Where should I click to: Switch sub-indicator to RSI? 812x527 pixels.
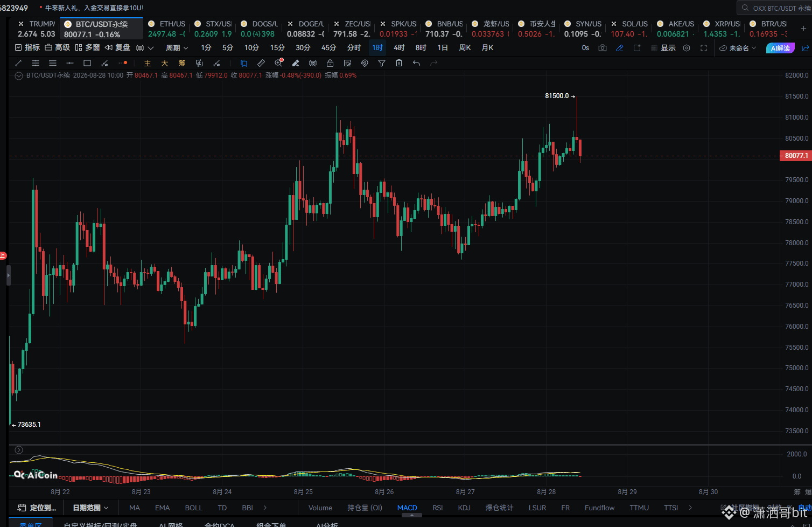438,508
